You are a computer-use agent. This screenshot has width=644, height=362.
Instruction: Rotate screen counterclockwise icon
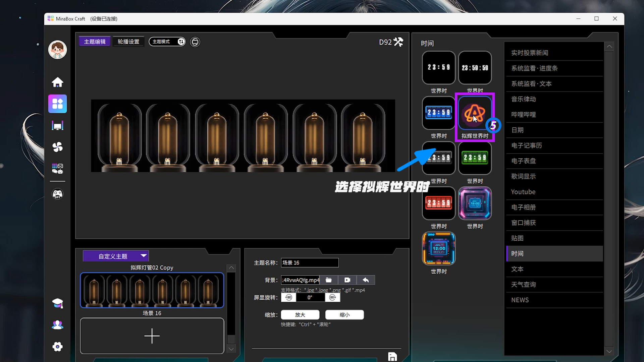(288, 297)
